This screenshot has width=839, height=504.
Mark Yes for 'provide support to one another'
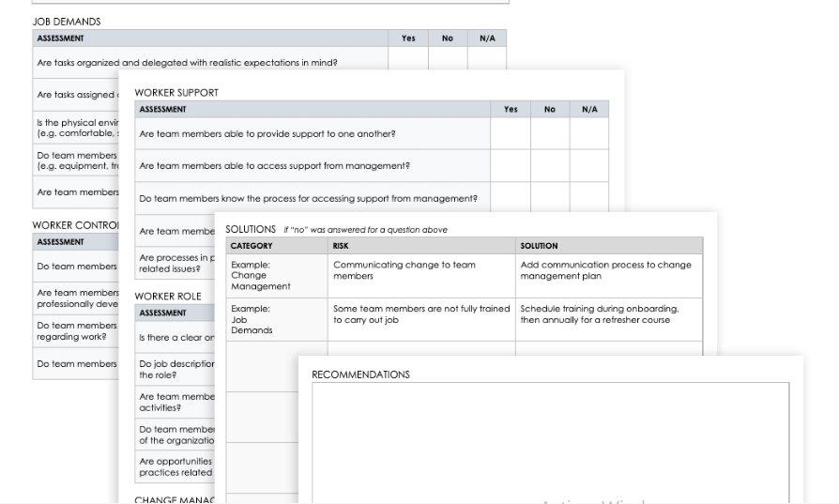(x=511, y=134)
